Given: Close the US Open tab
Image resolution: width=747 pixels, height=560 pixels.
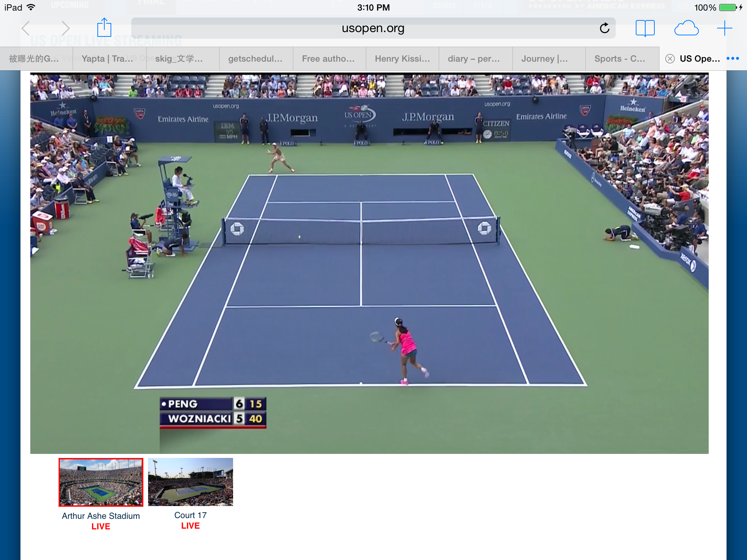Looking at the screenshot, I should click(x=670, y=59).
